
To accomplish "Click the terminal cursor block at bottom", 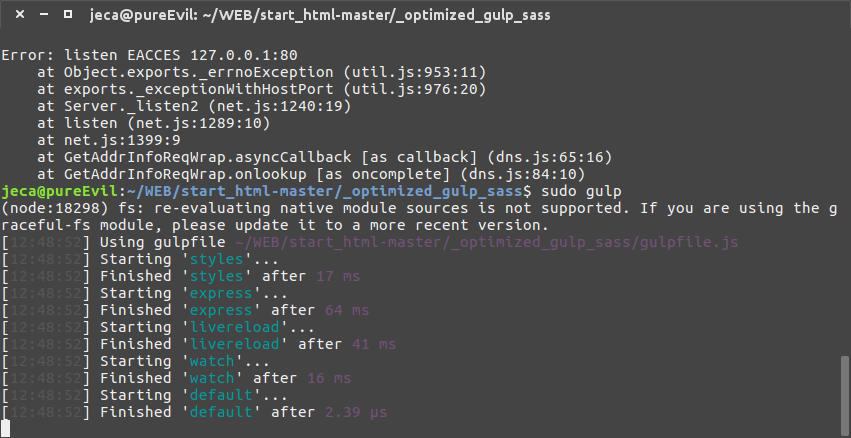I will pos(5,428).
